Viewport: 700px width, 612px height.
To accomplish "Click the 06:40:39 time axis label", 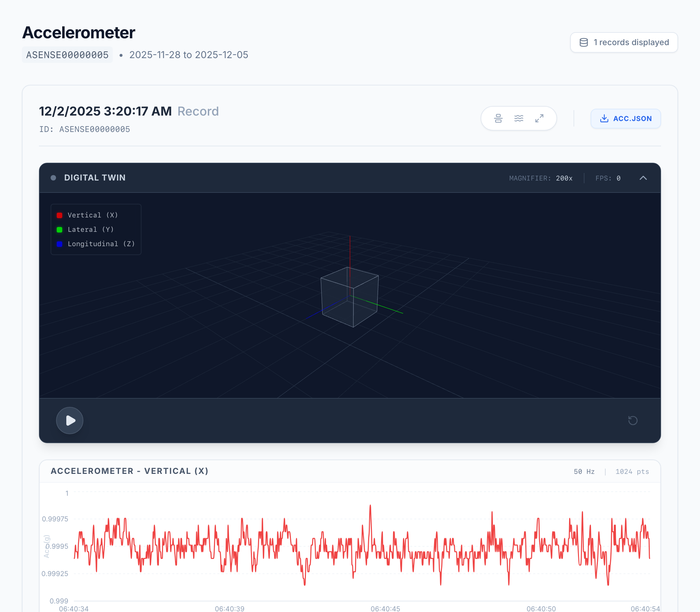I will point(230,609).
